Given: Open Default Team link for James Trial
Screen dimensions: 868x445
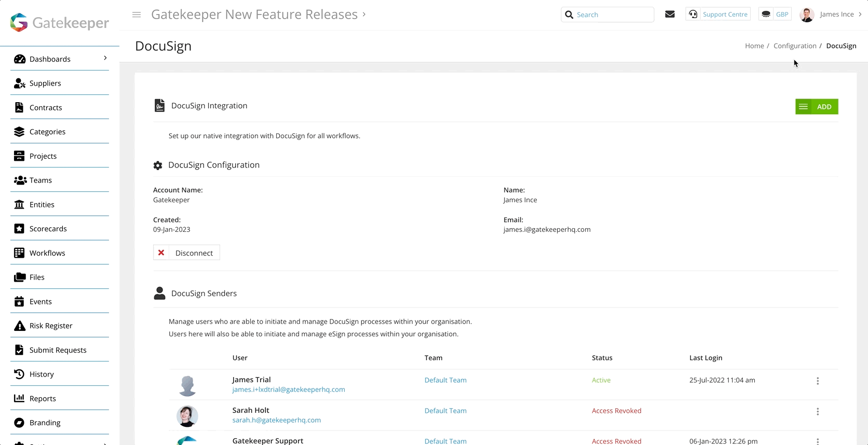Looking at the screenshot, I should coord(445,380).
